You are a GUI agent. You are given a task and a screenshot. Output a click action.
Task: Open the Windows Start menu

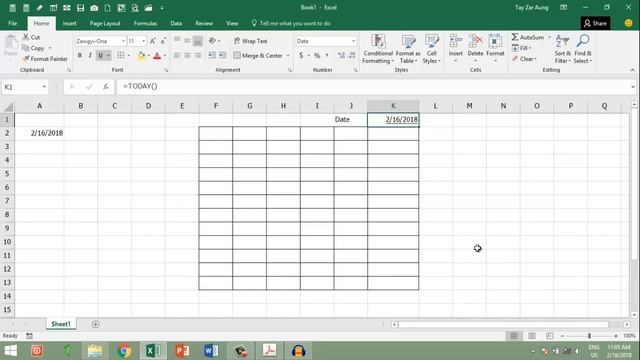click(x=11, y=351)
